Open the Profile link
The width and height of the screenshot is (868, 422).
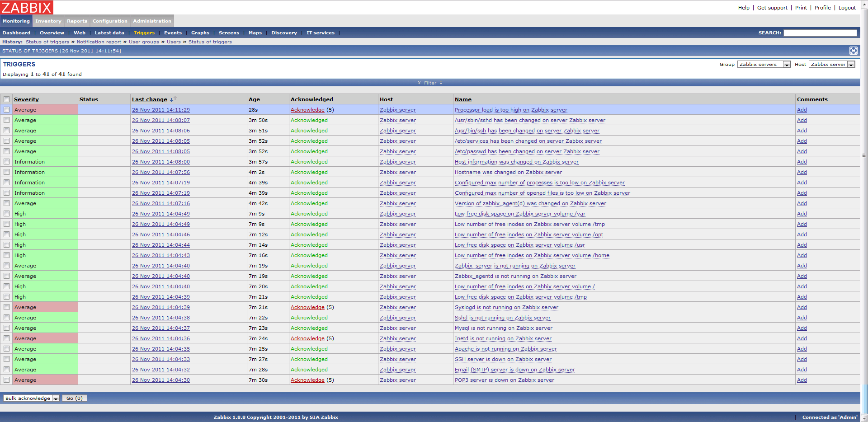point(823,8)
